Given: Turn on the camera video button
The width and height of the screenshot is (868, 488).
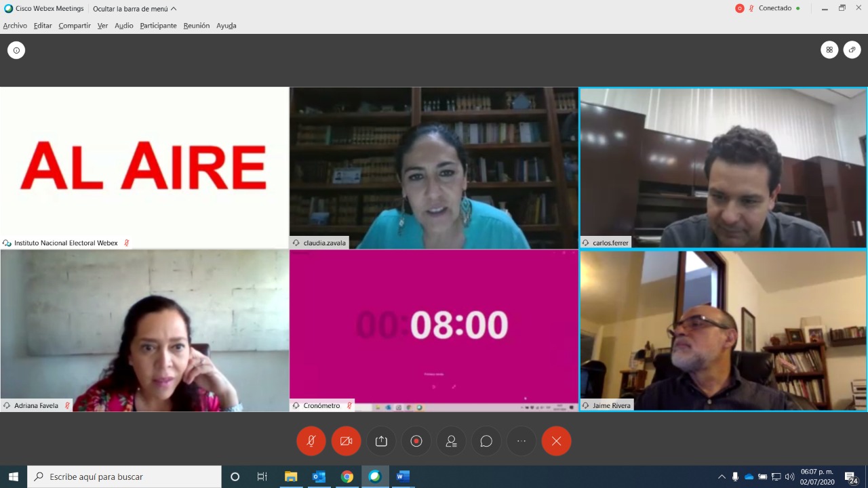Looking at the screenshot, I should (x=347, y=441).
